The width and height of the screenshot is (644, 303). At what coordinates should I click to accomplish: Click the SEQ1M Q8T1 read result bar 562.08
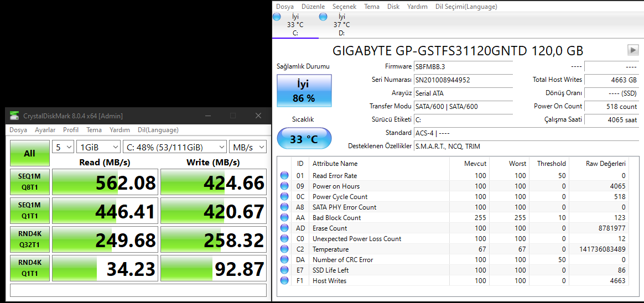point(105,182)
